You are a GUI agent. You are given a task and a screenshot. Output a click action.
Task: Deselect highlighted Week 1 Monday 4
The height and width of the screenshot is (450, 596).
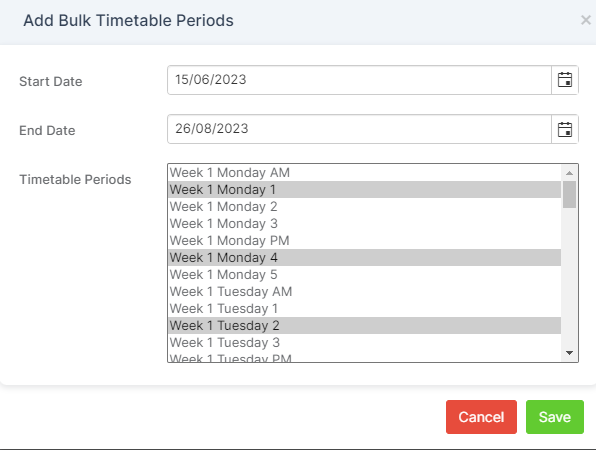click(364, 257)
